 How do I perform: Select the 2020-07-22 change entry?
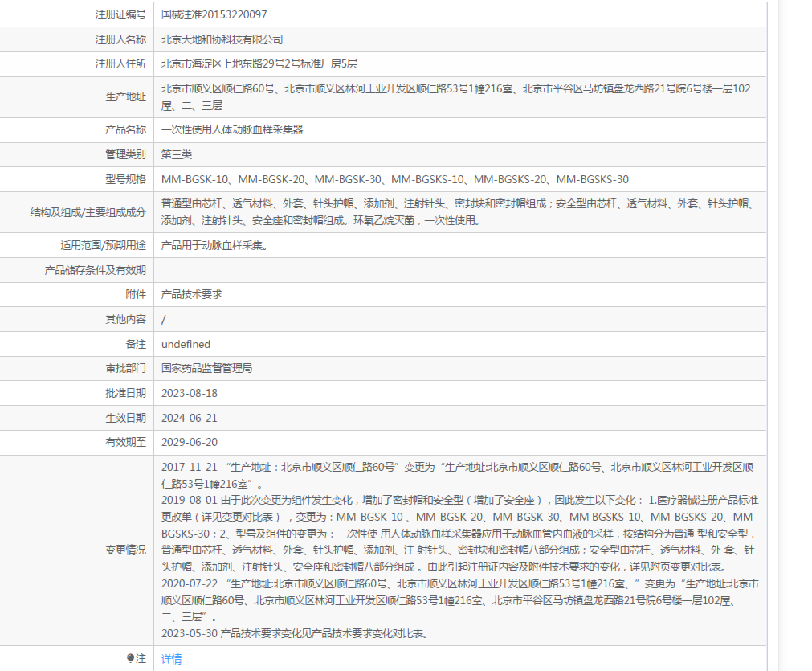click(460, 600)
